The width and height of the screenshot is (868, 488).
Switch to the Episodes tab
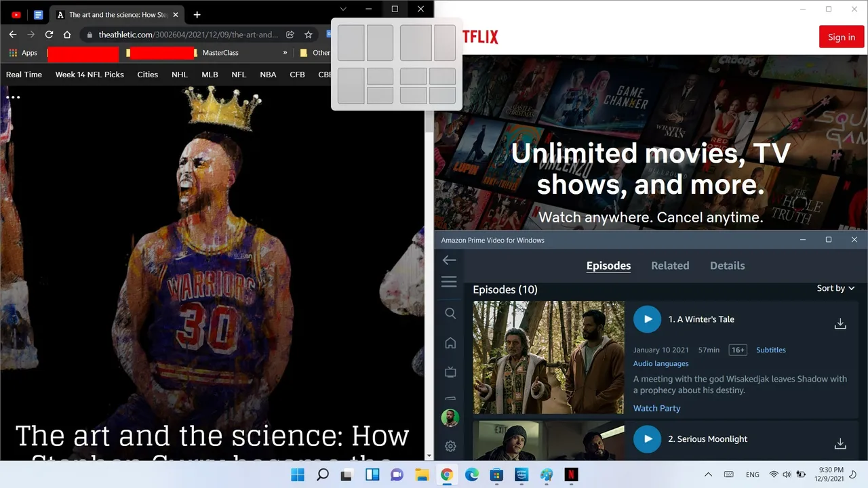coord(608,266)
